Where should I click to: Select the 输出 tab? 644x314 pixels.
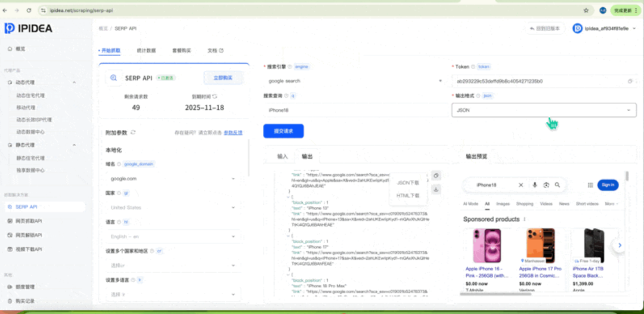click(307, 156)
